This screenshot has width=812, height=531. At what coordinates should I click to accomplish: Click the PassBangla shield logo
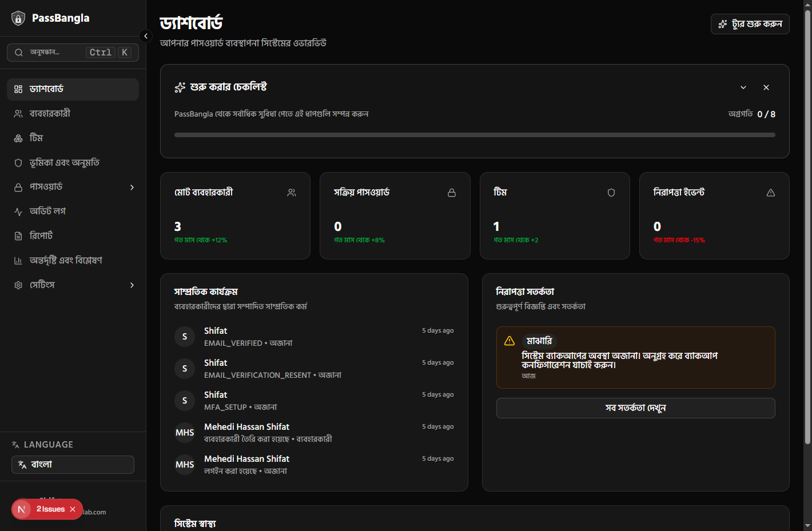pyautogui.click(x=18, y=18)
